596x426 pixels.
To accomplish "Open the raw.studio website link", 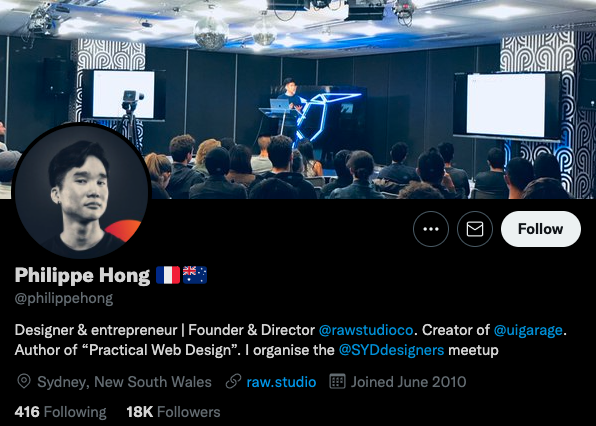I will pos(281,382).
